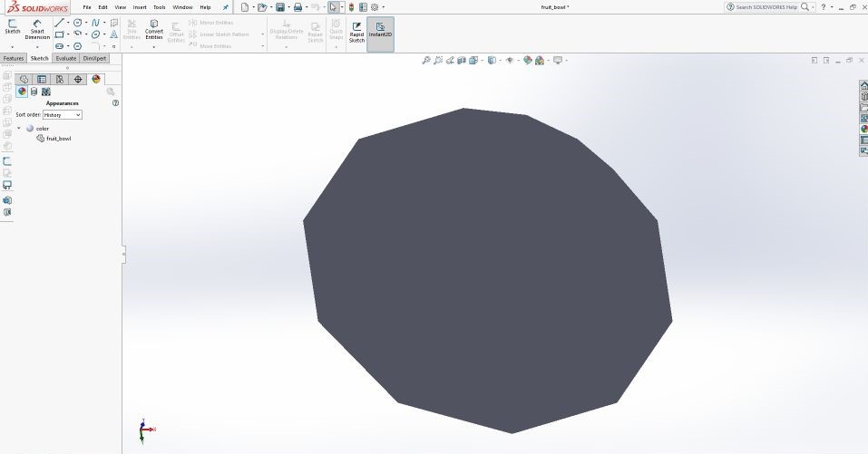
Task: Switch to the DimXpertManager crosshair tab
Action: 77,79
